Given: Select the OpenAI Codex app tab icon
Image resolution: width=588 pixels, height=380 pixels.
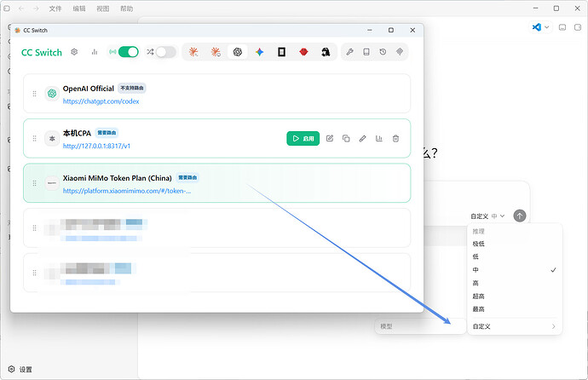Looking at the screenshot, I should (238, 52).
